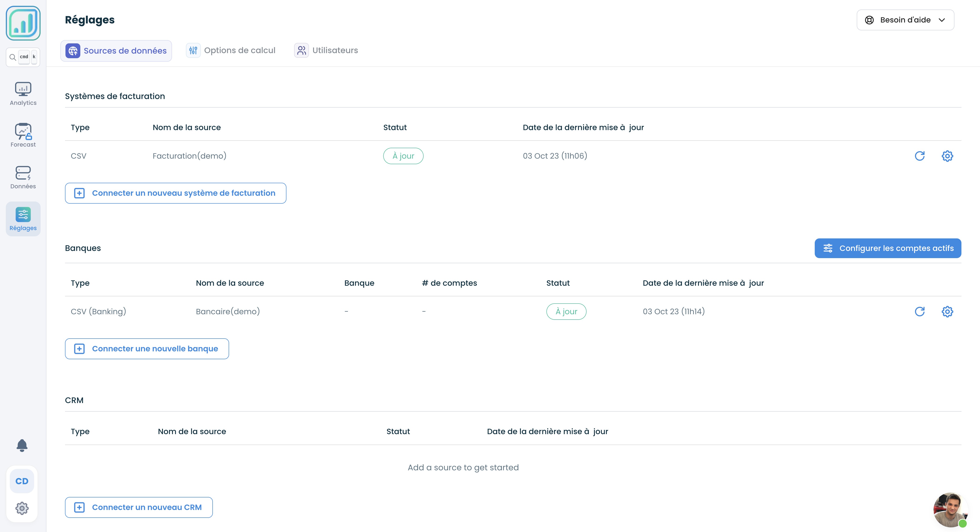Open settings for Bancaire(demo) source
Screen dimensions: 980x532
(947, 312)
